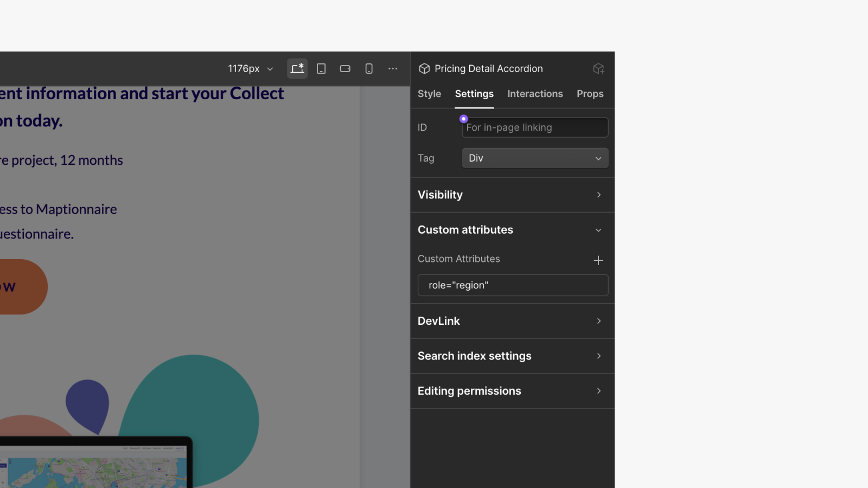Focus the ID in-page linking field
868x488 pixels.
(x=535, y=127)
